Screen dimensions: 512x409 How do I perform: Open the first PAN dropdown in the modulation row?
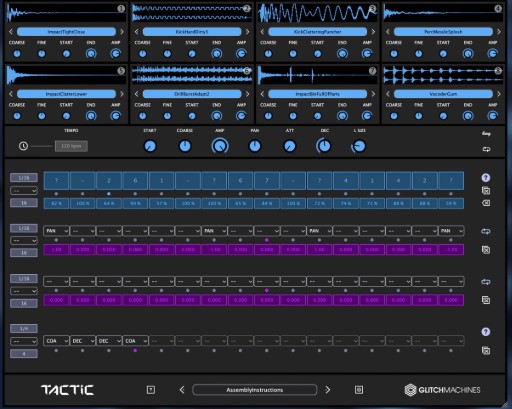(x=56, y=231)
